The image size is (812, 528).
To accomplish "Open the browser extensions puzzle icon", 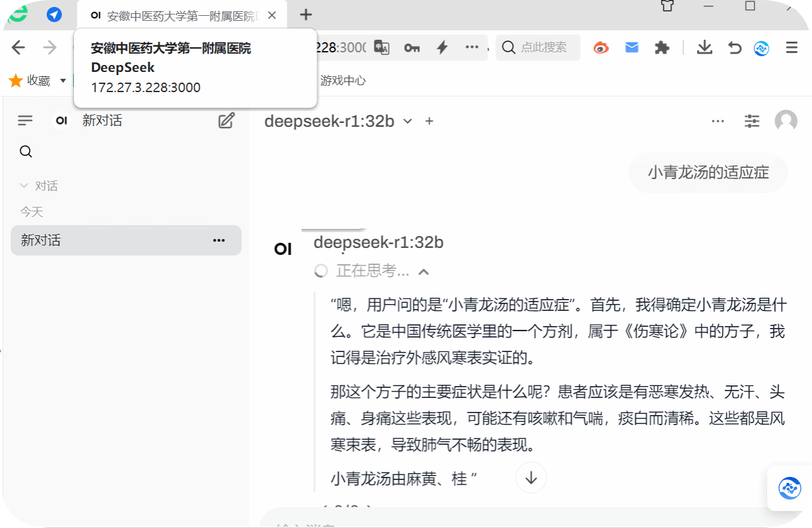I will pyautogui.click(x=662, y=47).
